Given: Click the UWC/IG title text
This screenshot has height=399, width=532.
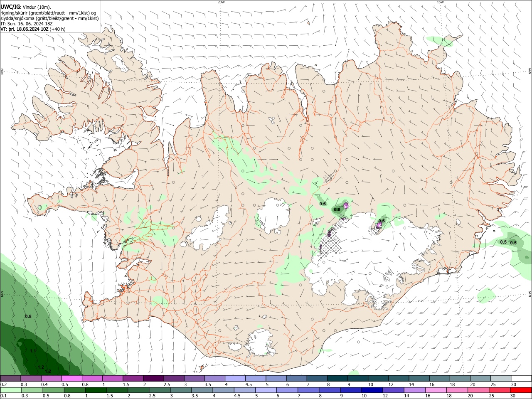Looking at the screenshot, I should (10, 7).
